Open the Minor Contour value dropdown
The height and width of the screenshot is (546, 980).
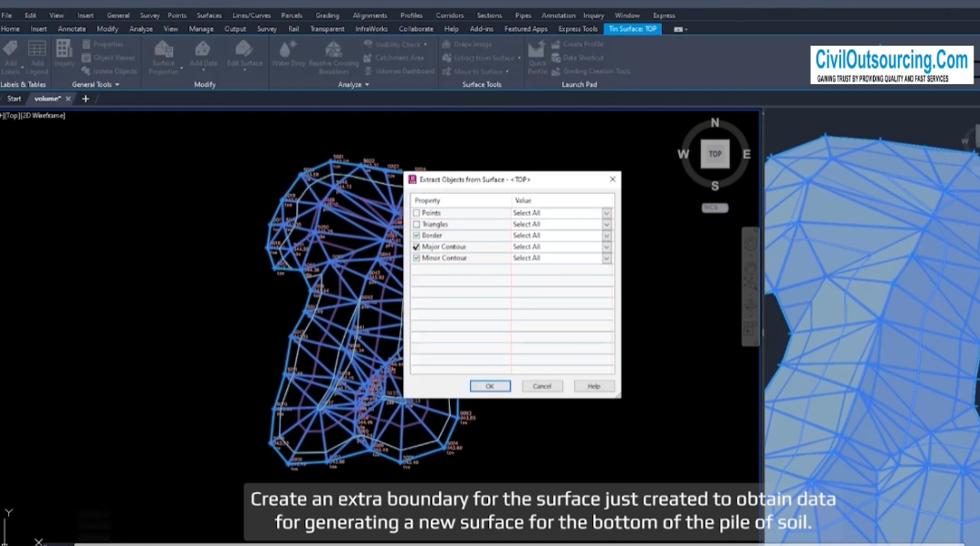[606, 258]
